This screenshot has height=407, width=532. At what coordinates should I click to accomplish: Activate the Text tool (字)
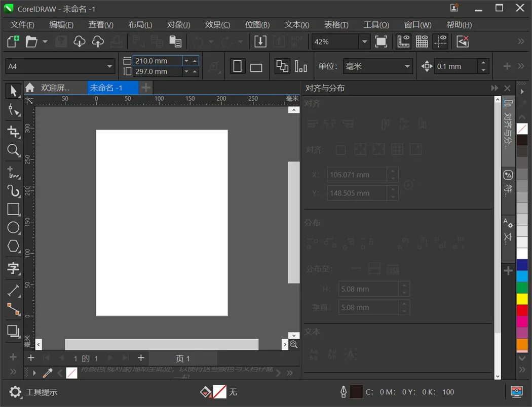click(13, 268)
